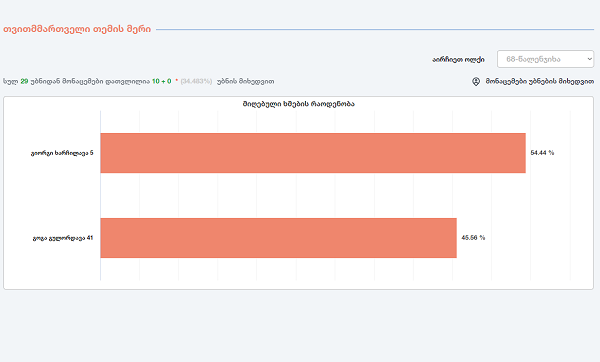
Task: Click the chevron arrow of the district select
Action: [x=589, y=59]
